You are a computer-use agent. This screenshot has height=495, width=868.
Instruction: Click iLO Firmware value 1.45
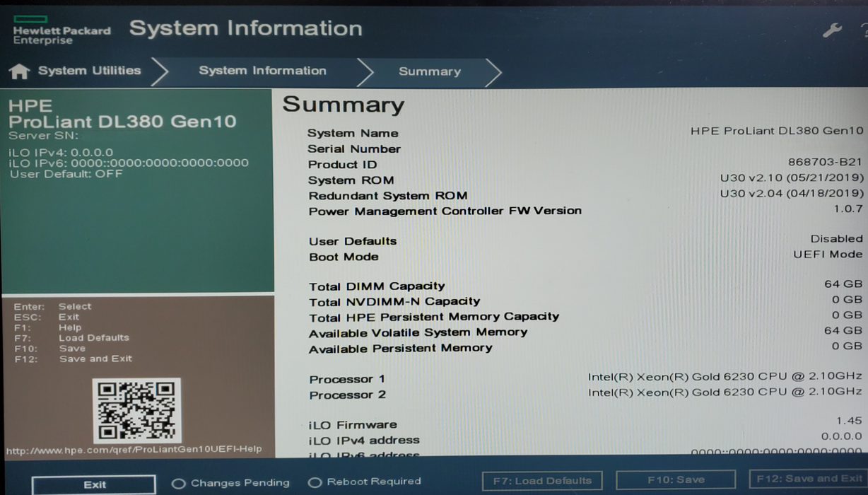(x=849, y=421)
